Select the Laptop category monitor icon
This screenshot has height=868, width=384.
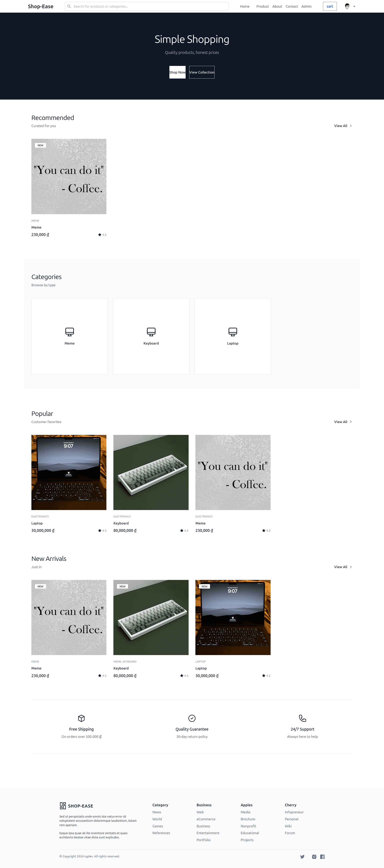click(233, 332)
